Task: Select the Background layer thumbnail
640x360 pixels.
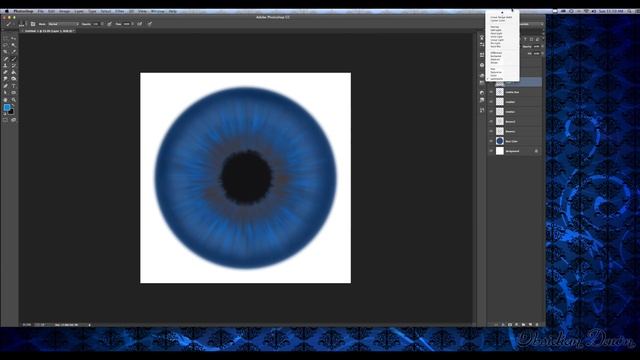Action: tap(500, 151)
